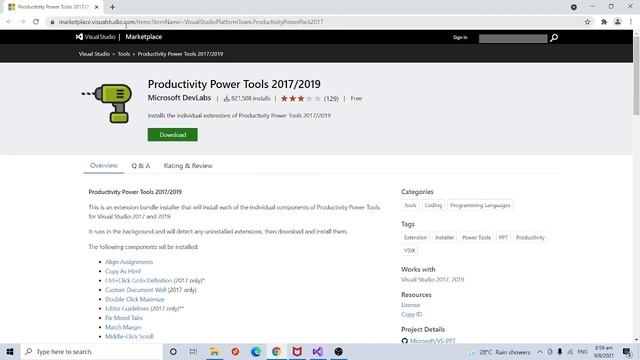
Task: Open the Editor Guidelines link
Action: tap(127, 309)
